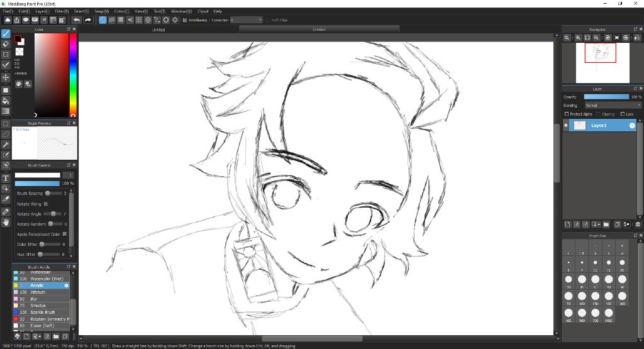This screenshot has height=349, width=644.
Task: Select the Brush tool in left toolbar
Action: (x=6, y=34)
